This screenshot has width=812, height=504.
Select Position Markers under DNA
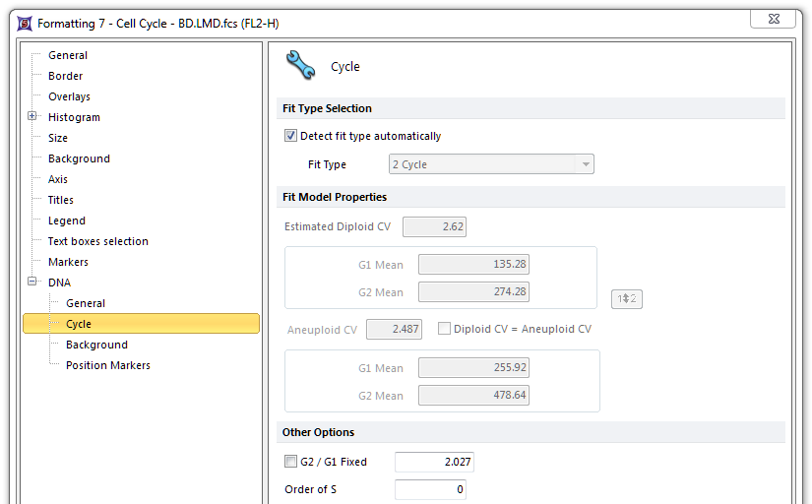point(107,365)
